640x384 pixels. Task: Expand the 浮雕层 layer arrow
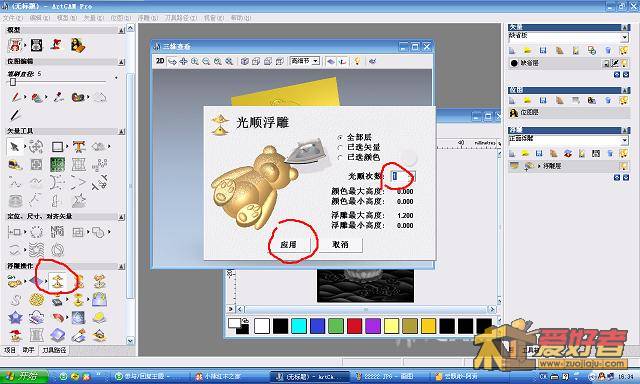pos(539,166)
